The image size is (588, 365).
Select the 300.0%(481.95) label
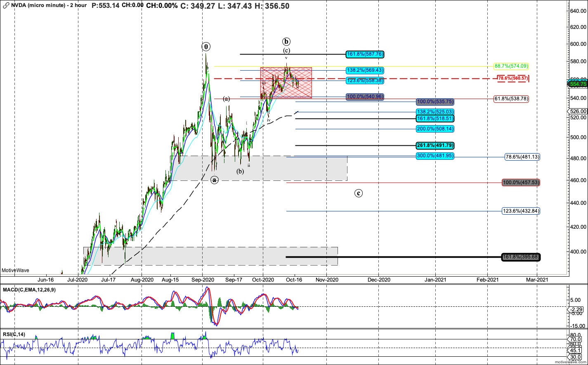[435, 156]
